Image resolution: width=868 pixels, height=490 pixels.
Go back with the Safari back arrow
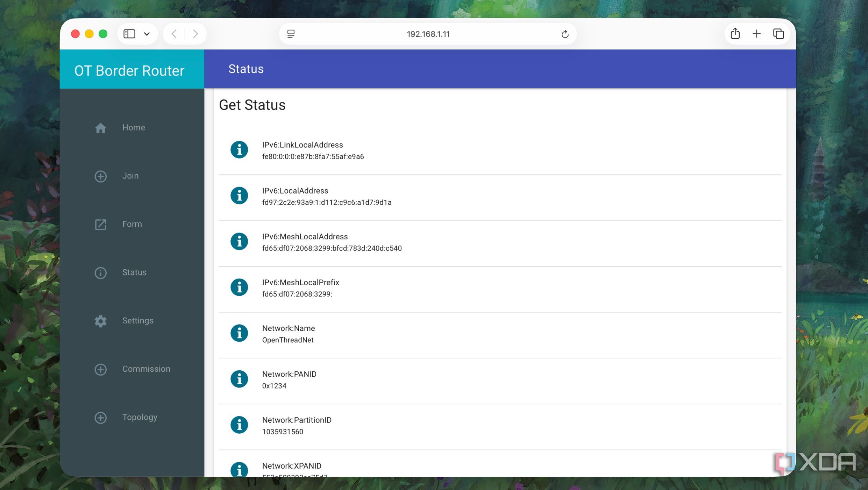coord(174,34)
